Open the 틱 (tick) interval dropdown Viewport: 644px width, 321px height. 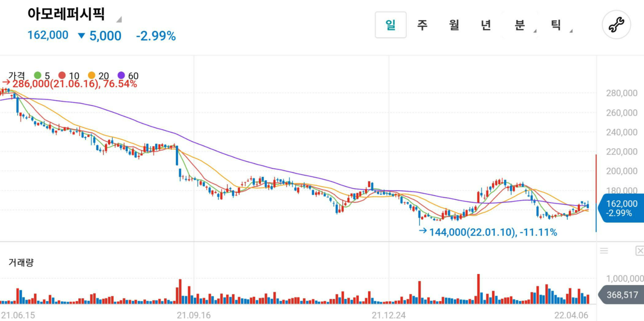coord(557,25)
